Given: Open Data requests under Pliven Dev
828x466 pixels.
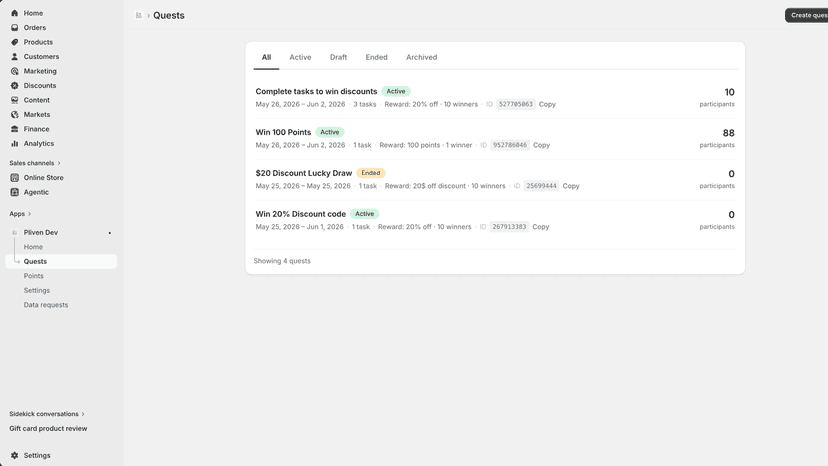Looking at the screenshot, I should click(x=45, y=305).
